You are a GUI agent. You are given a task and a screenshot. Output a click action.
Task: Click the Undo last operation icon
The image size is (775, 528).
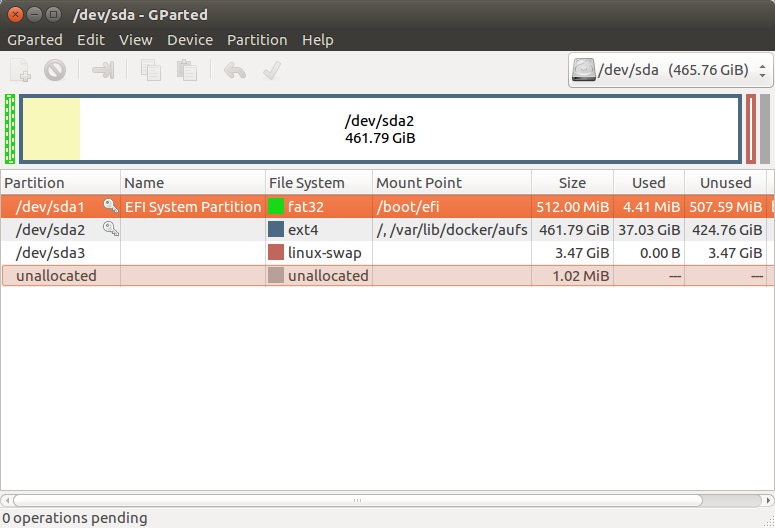click(235, 70)
